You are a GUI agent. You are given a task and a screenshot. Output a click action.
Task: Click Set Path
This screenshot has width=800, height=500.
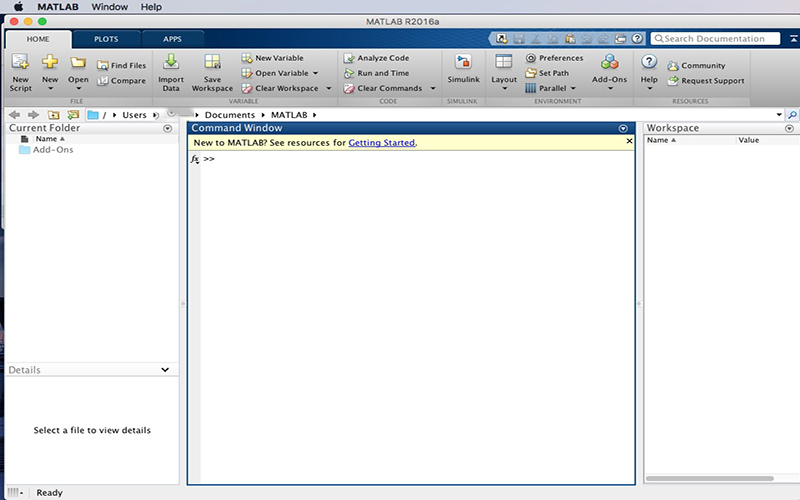[x=547, y=73]
